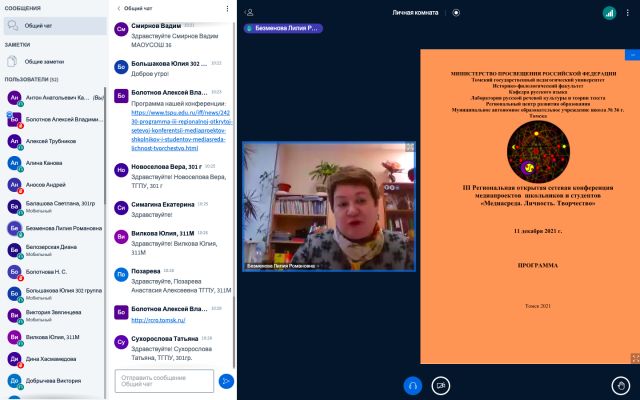Open chat options three-dot menu
Viewport: 640px width, 400px height.
coord(227,9)
